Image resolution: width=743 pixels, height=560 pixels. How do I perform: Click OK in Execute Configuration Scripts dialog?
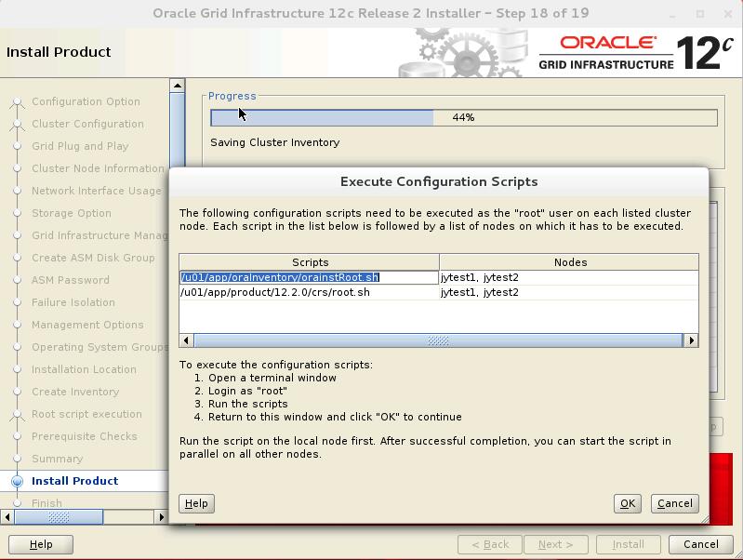(628, 503)
